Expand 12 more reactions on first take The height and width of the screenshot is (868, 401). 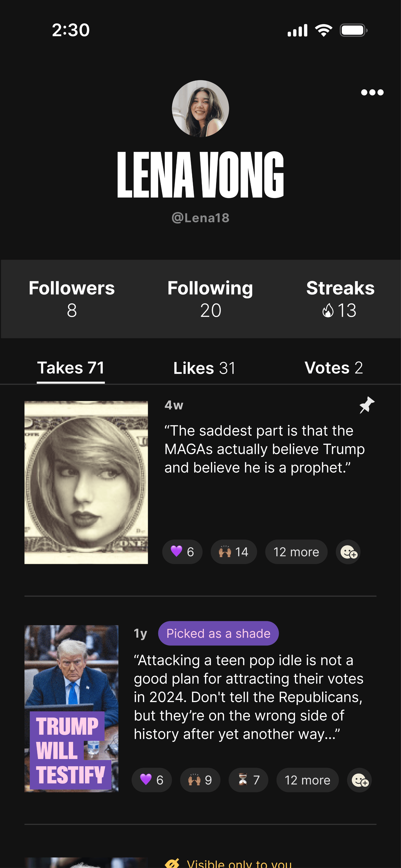296,552
